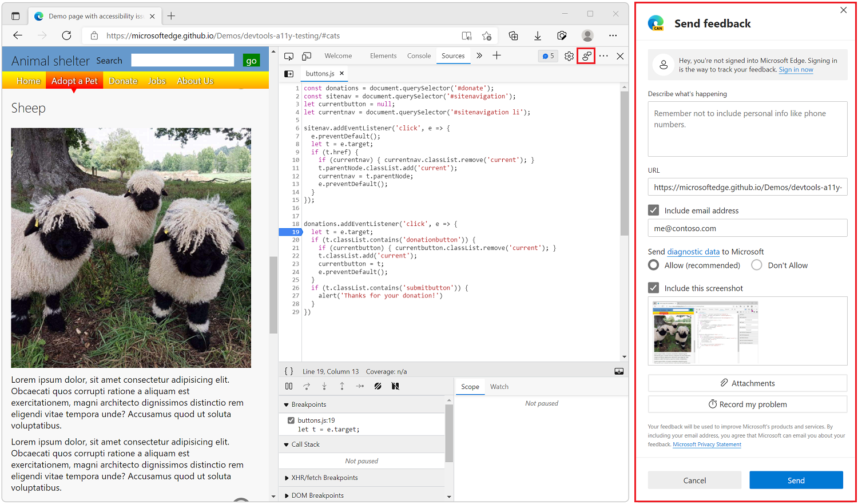Click the Pause script execution icon
Viewport: 858px width, 504px height.
289,386
